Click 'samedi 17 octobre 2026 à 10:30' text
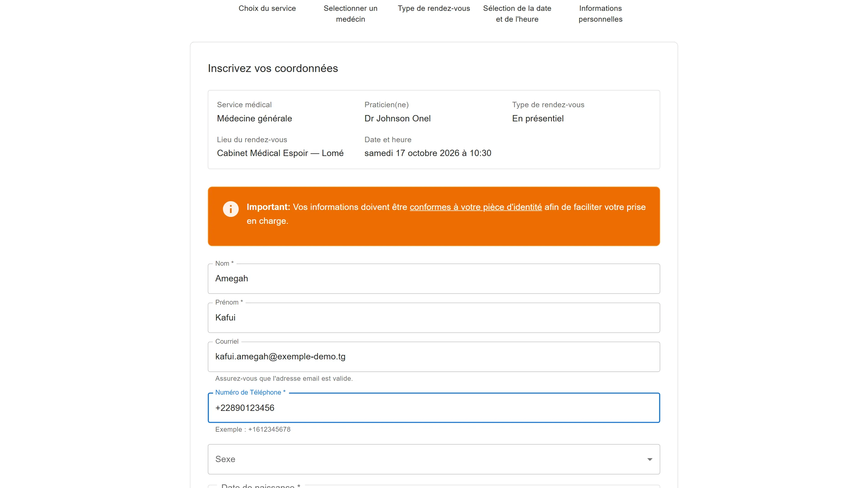 click(428, 153)
